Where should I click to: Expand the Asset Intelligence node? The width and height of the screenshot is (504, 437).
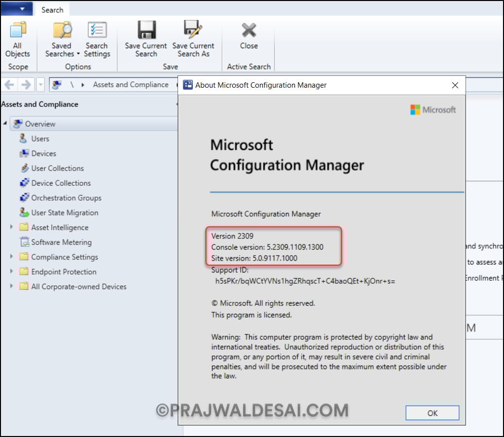point(11,227)
